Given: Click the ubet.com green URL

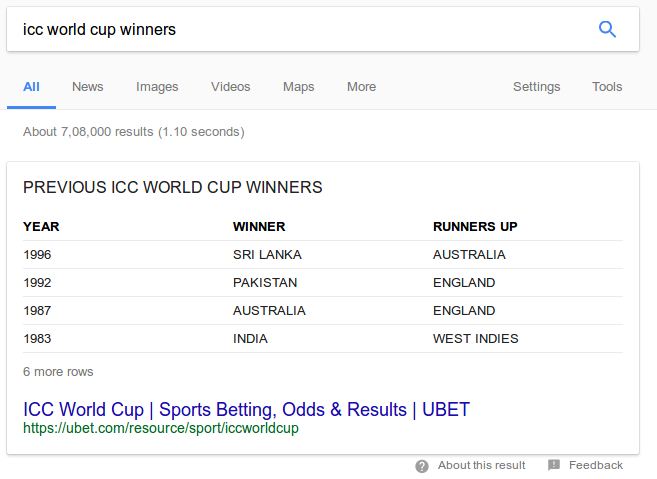Looking at the screenshot, I should pyautogui.click(x=161, y=428).
